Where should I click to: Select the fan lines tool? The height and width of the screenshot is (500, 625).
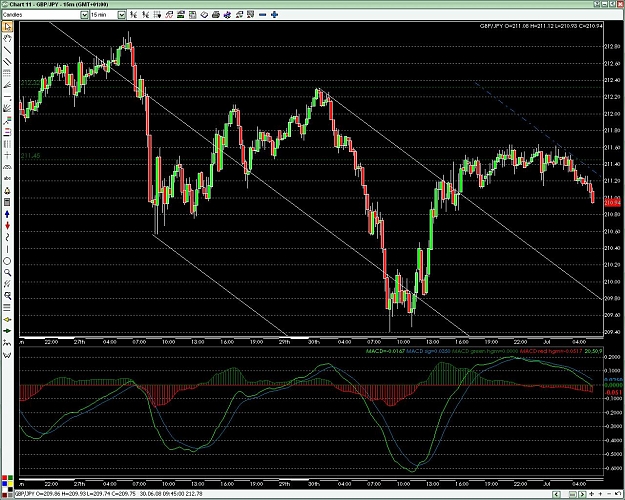7,85
